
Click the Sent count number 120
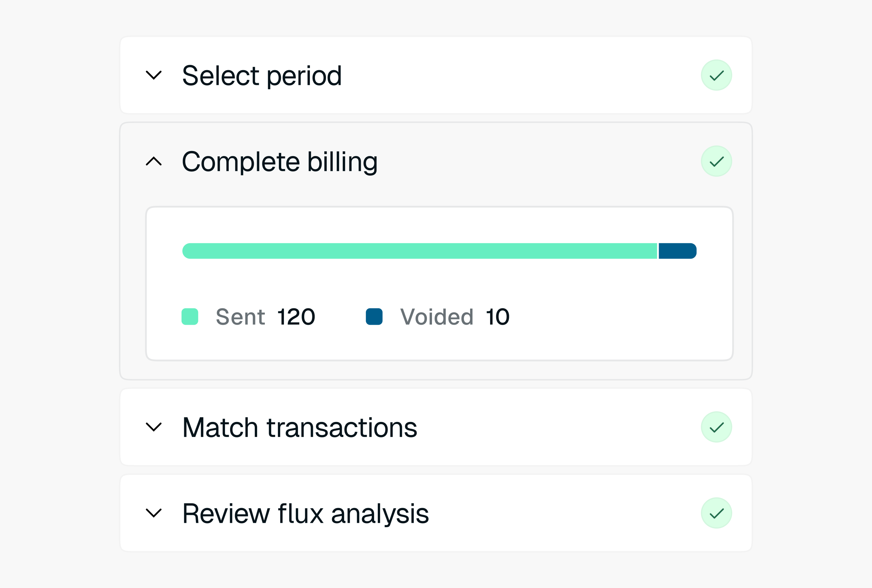pos(297,317)
